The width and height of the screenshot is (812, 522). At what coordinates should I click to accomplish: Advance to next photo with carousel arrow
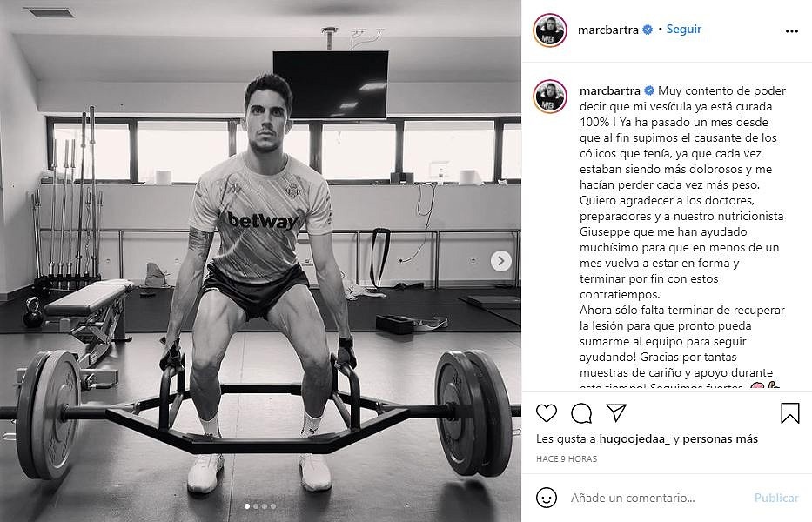(x=500, y=260)
